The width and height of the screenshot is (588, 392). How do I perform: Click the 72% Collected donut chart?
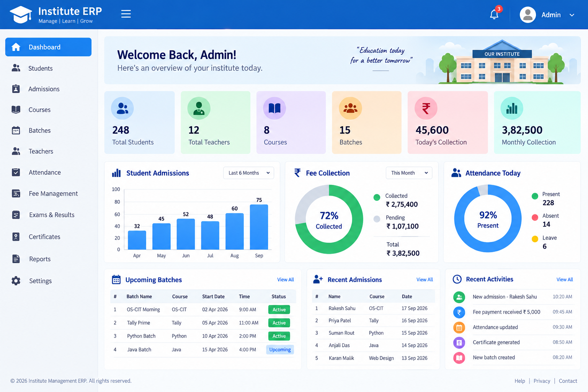pos(329,219)
